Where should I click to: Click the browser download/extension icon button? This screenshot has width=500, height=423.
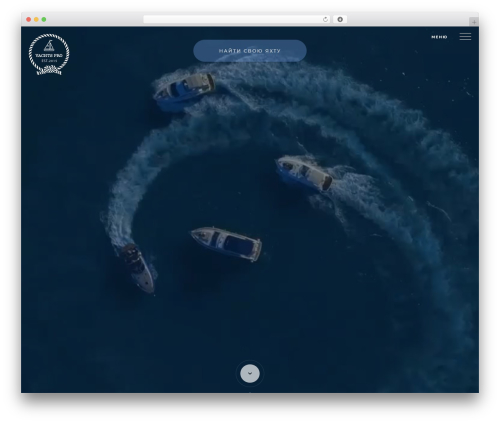pos(340,19)
